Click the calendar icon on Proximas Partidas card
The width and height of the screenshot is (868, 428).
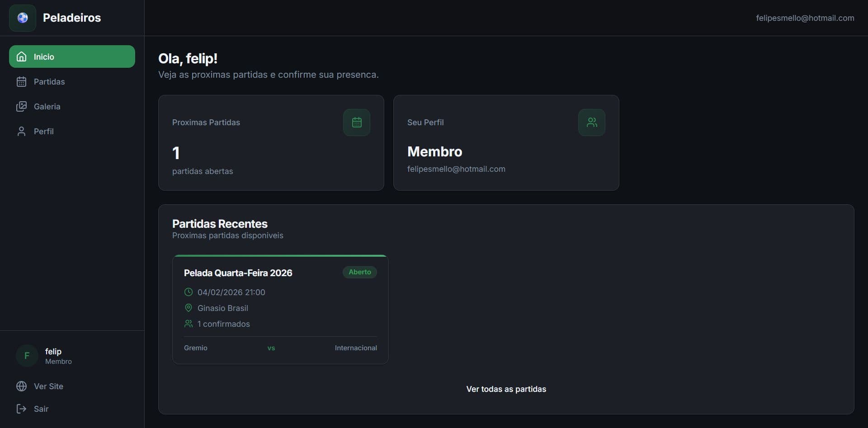[x=357, y=122]
